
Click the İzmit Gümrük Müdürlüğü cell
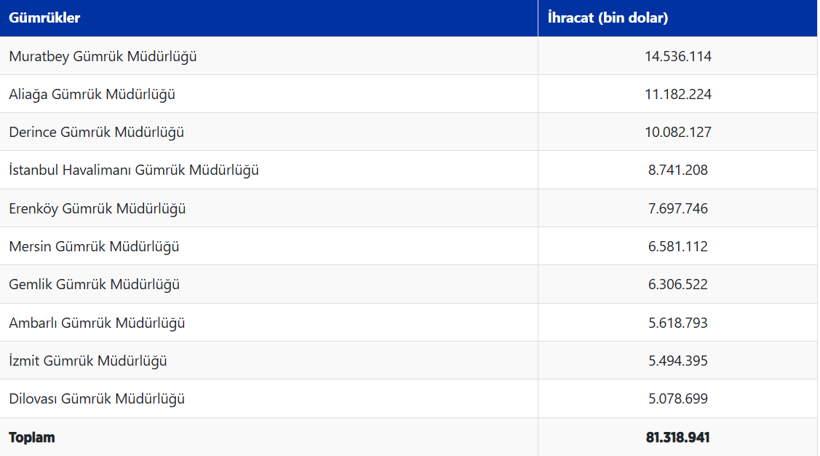coord(88,360)
